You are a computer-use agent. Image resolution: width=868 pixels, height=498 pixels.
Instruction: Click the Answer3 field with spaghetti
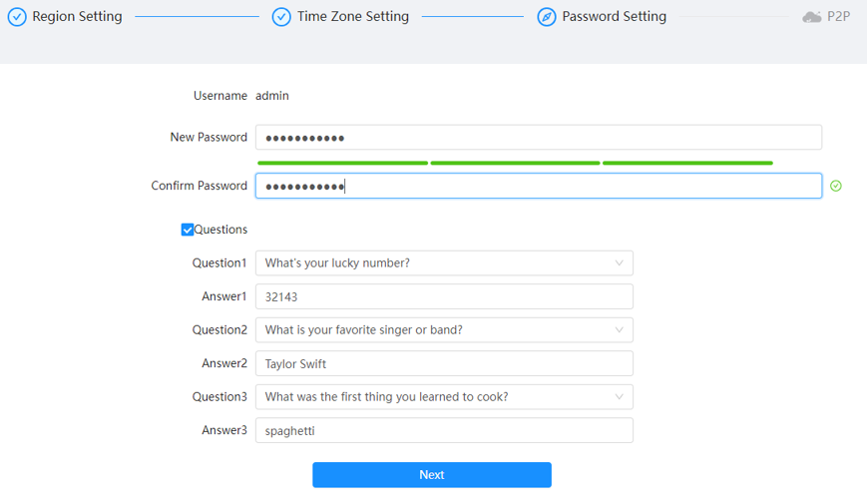click(444, 430)
